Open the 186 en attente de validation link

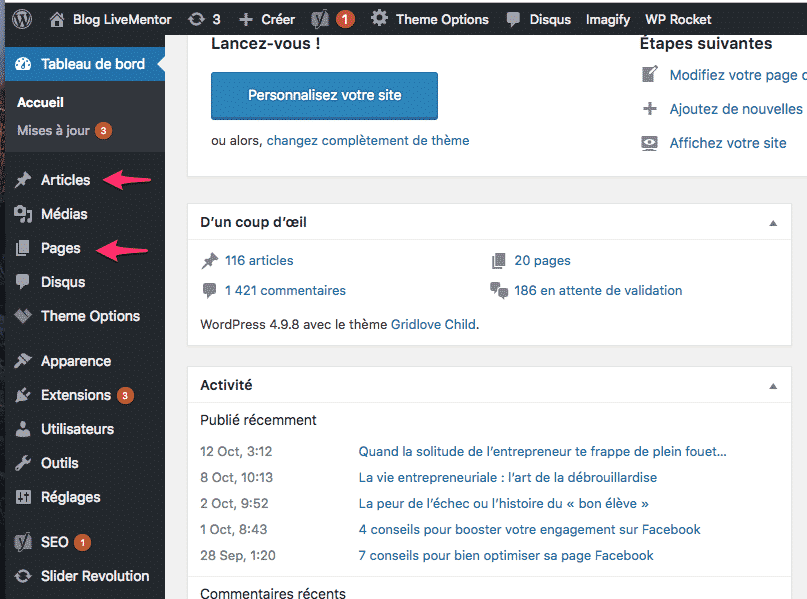(x=598, y=291)
